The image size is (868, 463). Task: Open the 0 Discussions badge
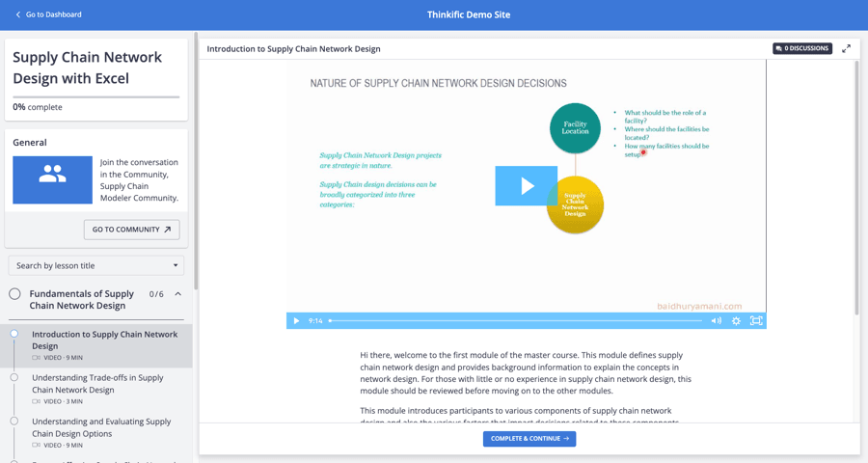click(x=801, y=48)
